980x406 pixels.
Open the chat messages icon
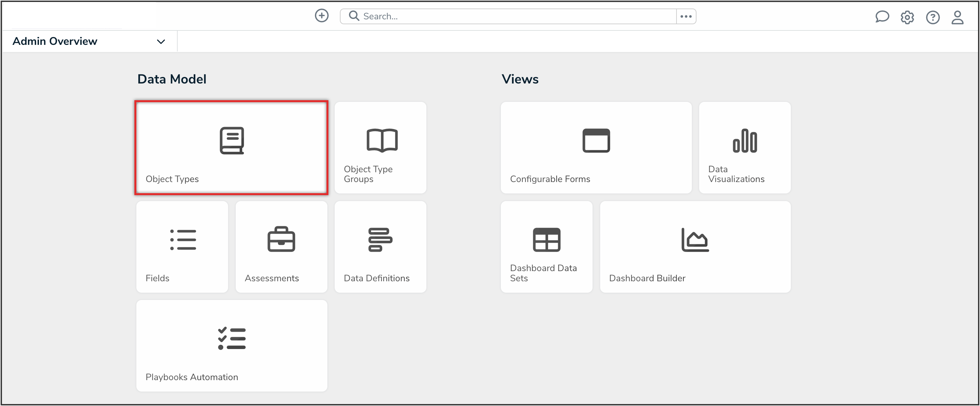pos(882,17)
